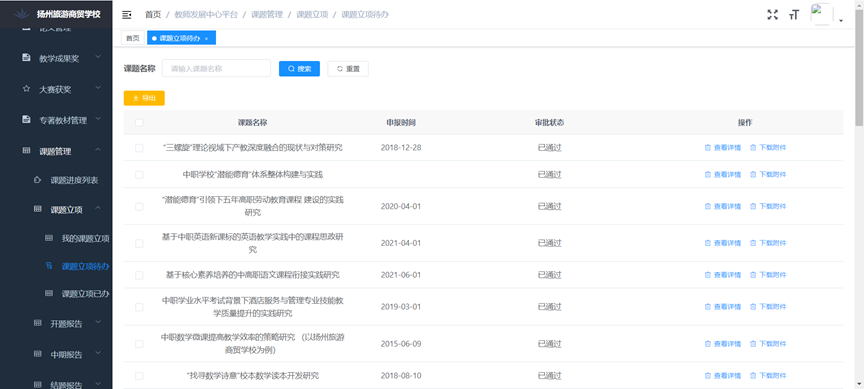Check the row dated 2015-06-09
This screenshot has height=389, width=864.
click(139, 344)
